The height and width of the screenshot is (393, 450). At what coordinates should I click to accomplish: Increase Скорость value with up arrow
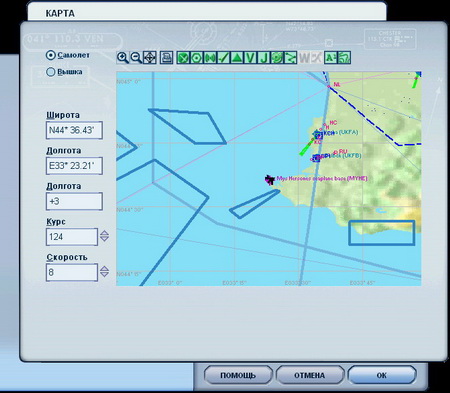pyautogui.click(x=104, y=268)
